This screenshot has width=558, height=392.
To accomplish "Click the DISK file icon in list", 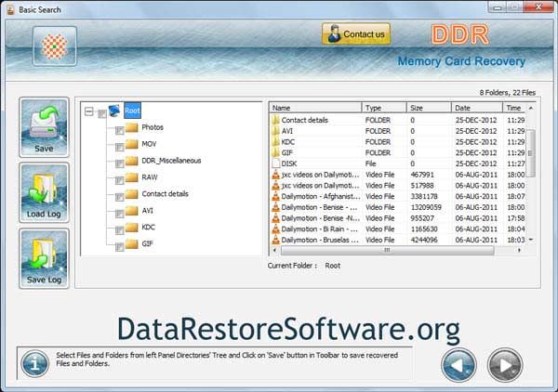I will 275,163.
